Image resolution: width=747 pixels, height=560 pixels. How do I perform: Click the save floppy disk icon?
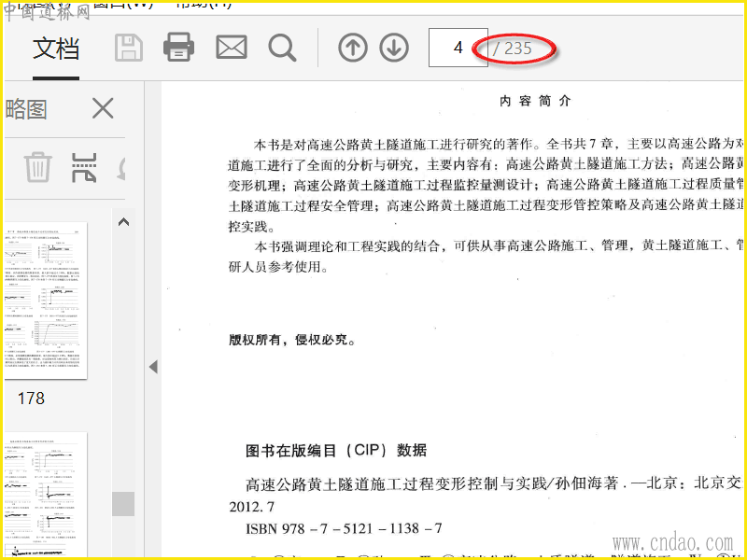tap(129, 49)
